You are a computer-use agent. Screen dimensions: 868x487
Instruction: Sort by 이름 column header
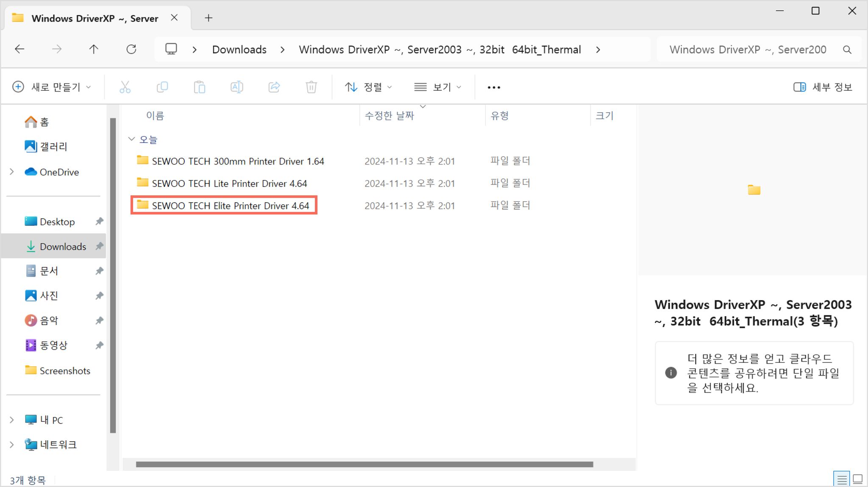click(x=155, y=116)
